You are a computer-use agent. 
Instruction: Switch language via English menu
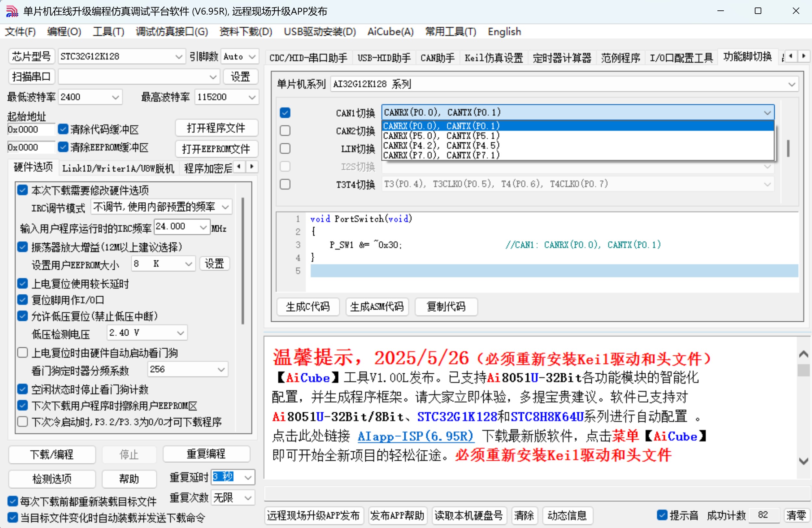[504, 32]
